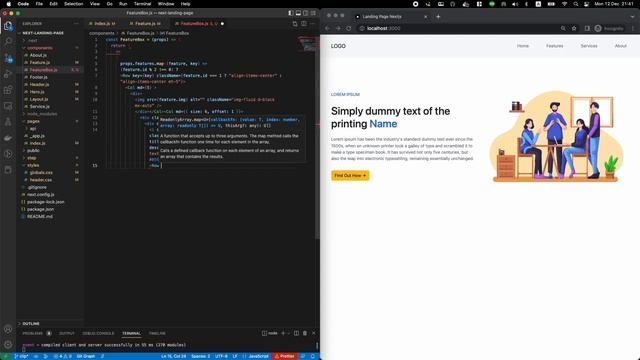Bookmark this page with the star icon
This screenshot has width=640, height=360.
tap(574, 28)
